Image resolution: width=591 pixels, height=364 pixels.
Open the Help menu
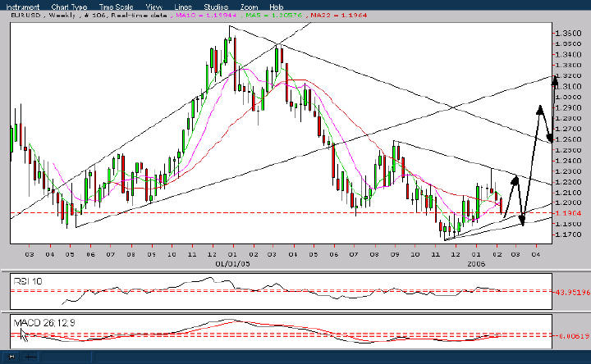(277, 7)
